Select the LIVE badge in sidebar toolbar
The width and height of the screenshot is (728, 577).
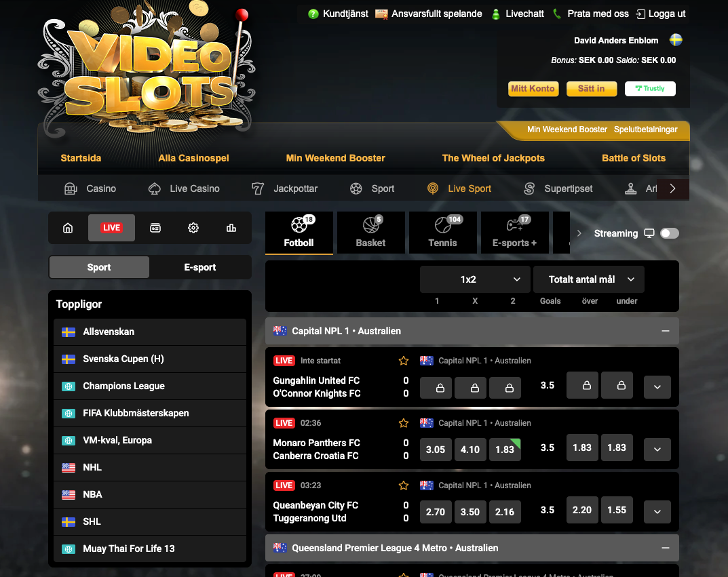point(111,228)
